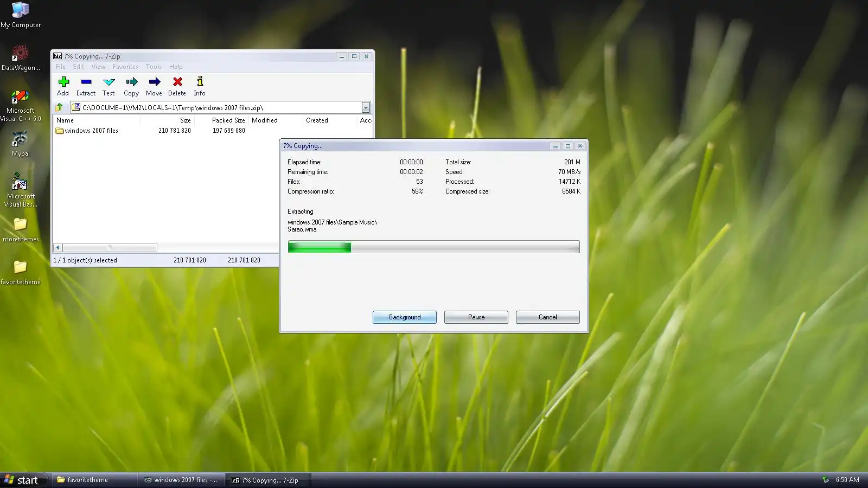Open the Info toolbar icon
This screenshot has width=868, height=488.
tap(200, 82)
